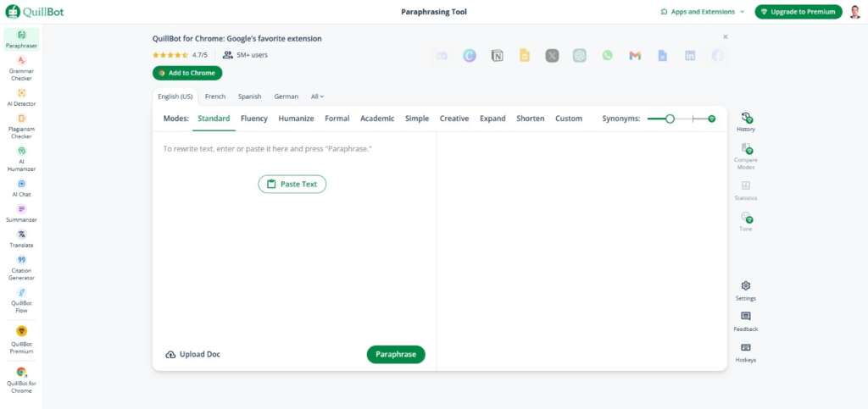Click Upload Doc
The width and height of the screenshot is (868, 409).
coord(192,354)
